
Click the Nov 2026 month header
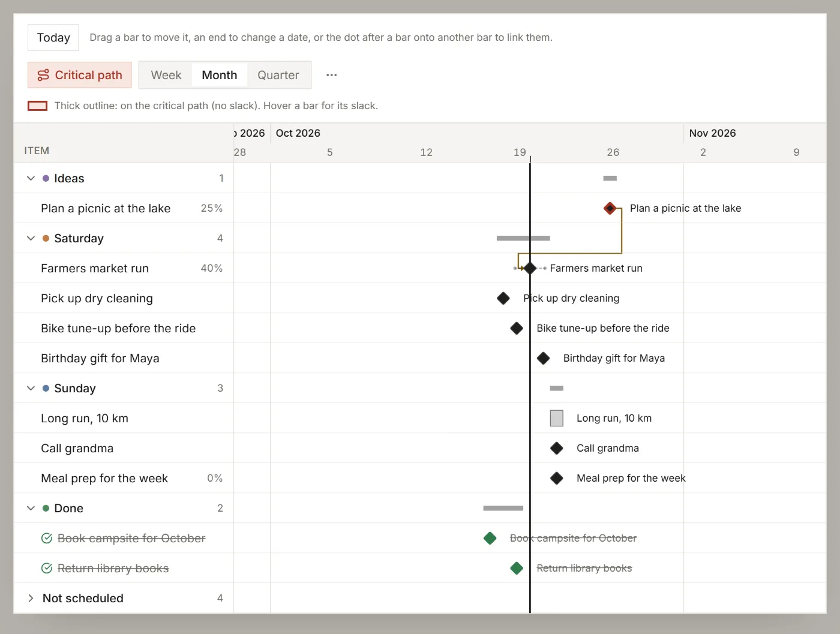pos(712,133)
